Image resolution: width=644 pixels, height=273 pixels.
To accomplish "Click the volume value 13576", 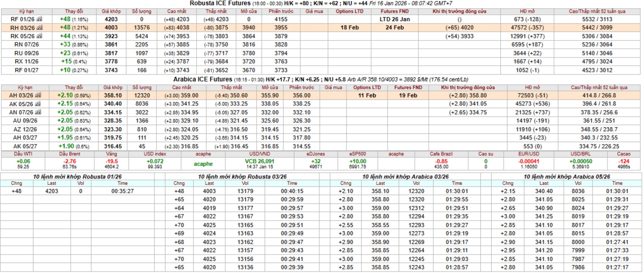I will [142, 28].
